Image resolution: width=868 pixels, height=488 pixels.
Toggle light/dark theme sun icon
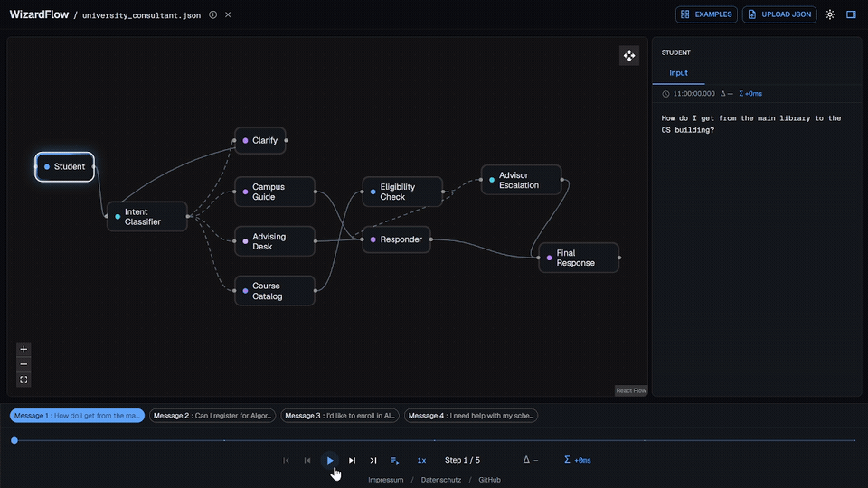pos(830,14)
